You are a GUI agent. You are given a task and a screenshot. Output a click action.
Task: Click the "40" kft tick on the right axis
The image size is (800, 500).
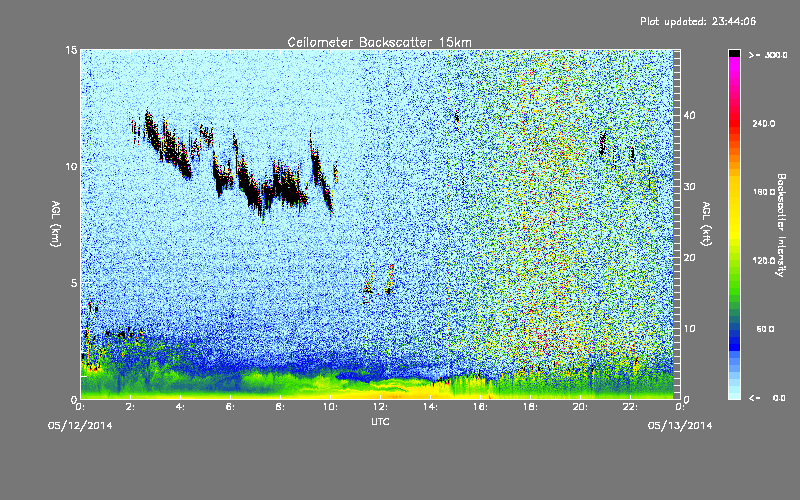tap(689, 115)
